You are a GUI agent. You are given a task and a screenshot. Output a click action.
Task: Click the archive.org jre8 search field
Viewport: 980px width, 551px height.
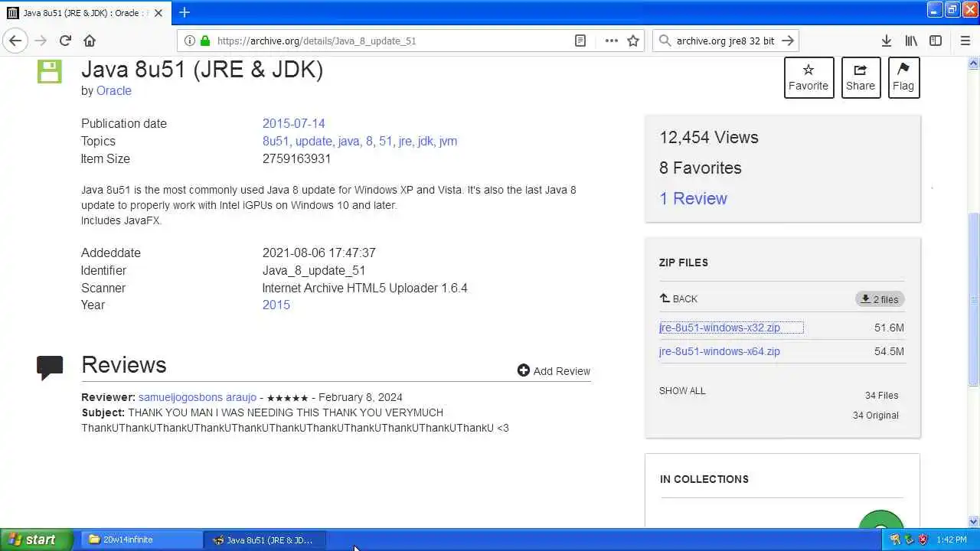(724, 41)
